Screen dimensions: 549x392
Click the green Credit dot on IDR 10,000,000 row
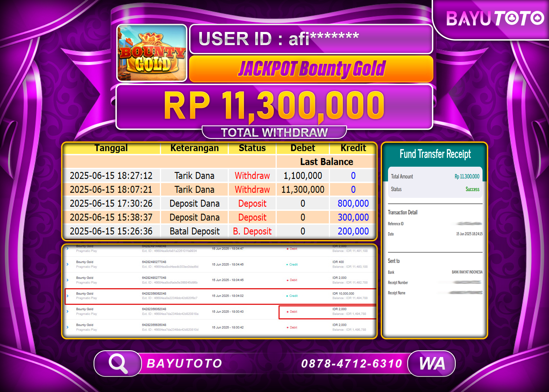click(288, 295)
